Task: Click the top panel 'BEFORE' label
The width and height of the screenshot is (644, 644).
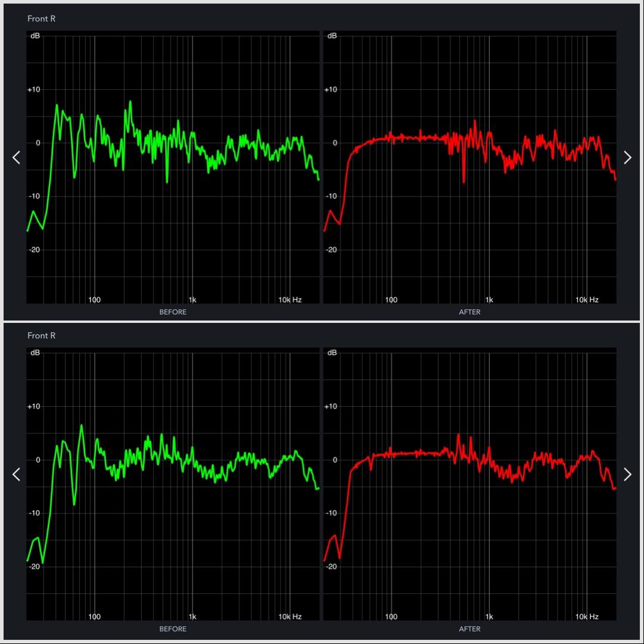Action: tap(173, 312)
